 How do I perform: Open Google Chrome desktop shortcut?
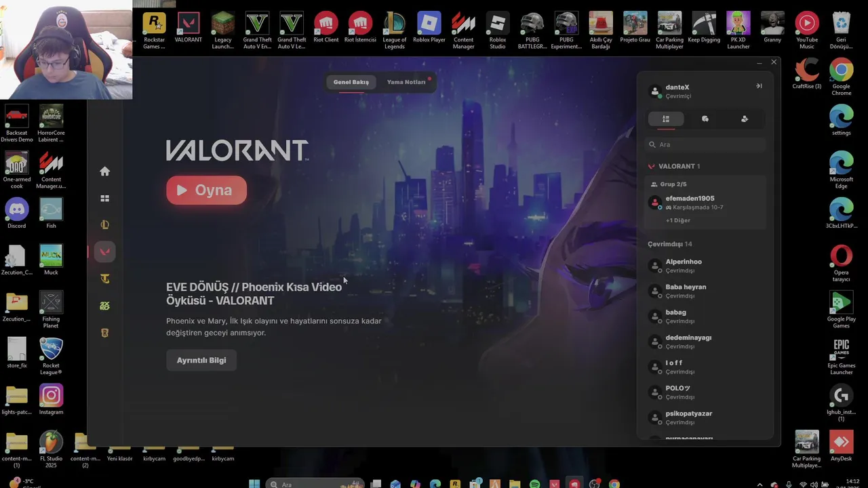(842, 77)
